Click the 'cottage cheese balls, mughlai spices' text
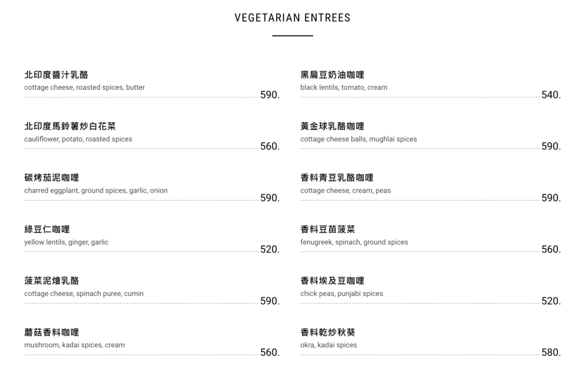Viewport: 588px width, 376px height. 358,139
